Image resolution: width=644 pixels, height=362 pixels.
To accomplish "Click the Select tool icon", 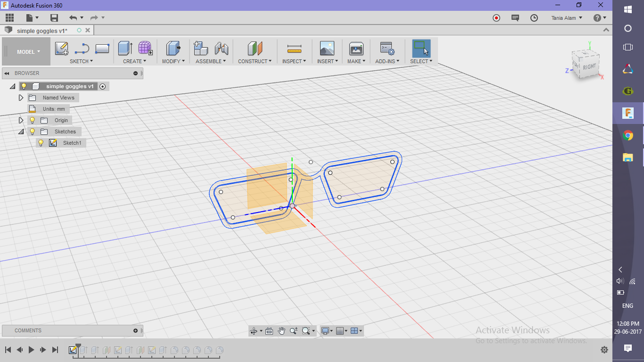I will pyautogui.click(x=421, y=49).
